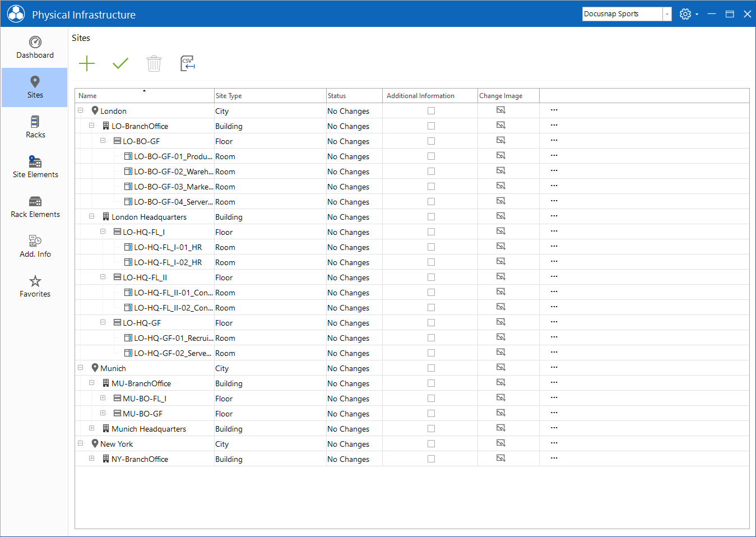This screenshot has width=756, height=537.
Task: Collapse the London Headquarters node
Action: click(92, 216)
